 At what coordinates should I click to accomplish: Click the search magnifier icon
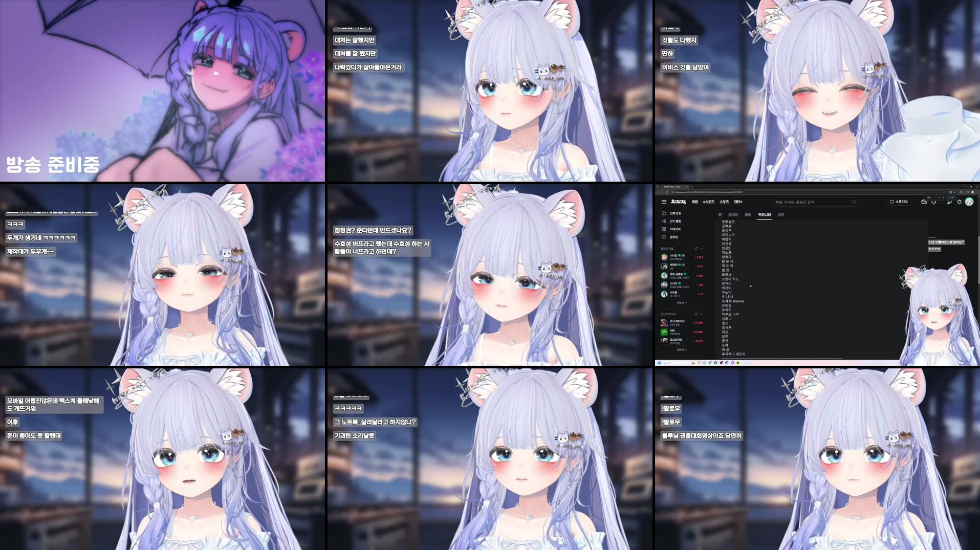pos(854,202)
